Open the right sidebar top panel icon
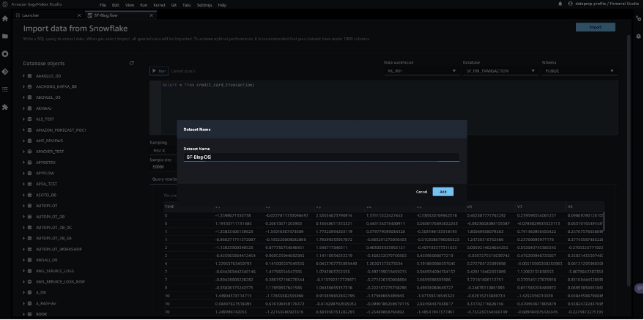This screenshot has height=320, width=644. coord(638,18)
